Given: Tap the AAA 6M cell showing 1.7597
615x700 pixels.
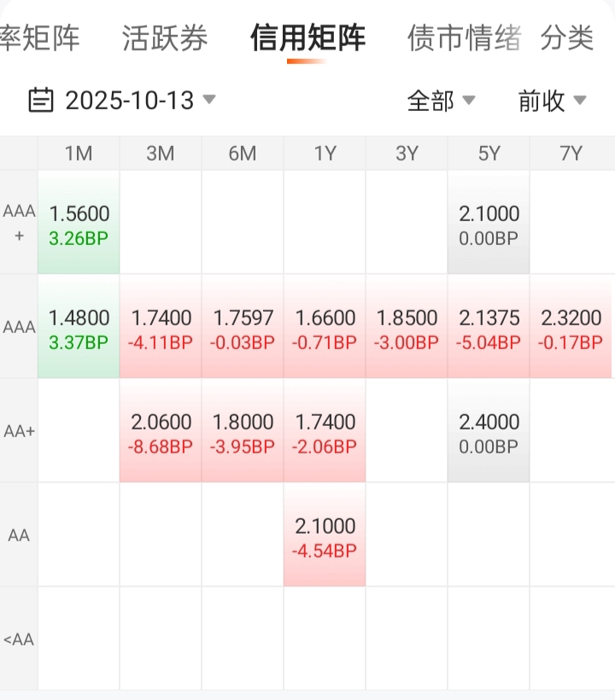Looking at the screenshot, I should tap(243, 329).
